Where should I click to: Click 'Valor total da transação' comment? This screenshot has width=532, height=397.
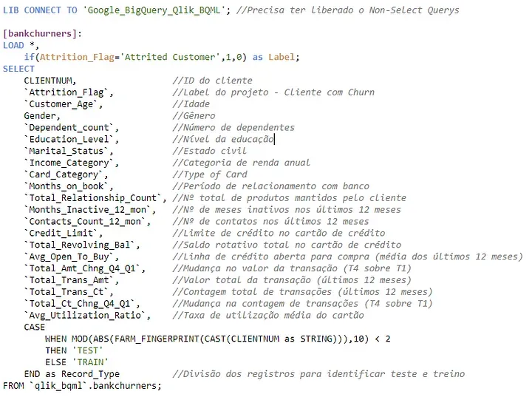tap(247, 280)
